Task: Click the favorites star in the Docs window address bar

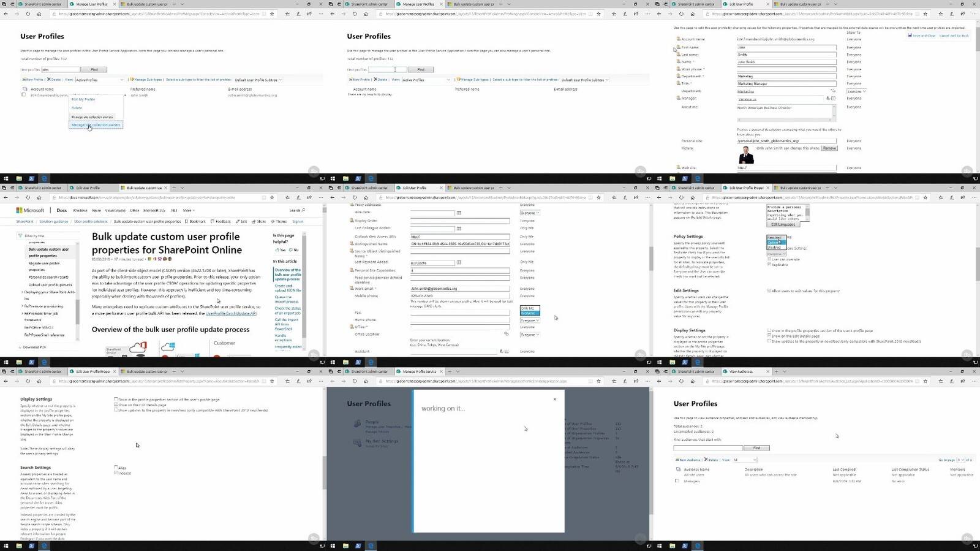Action: (x=273, y=197)
